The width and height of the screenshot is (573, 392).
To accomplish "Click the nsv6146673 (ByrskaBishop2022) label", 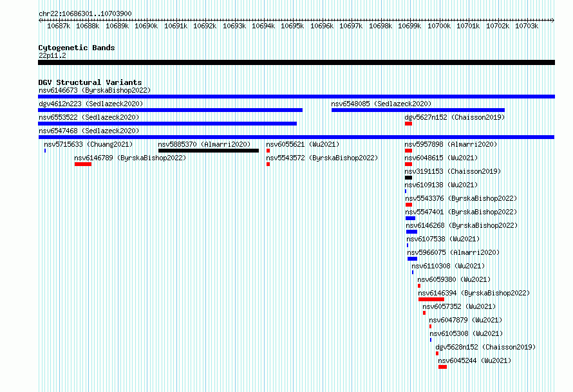I will (x=95, y=90).
